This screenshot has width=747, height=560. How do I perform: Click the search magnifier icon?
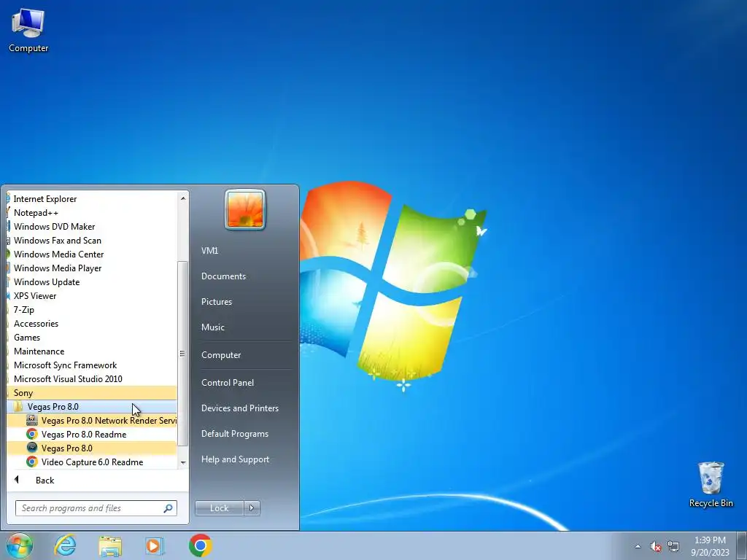(168, 508)
